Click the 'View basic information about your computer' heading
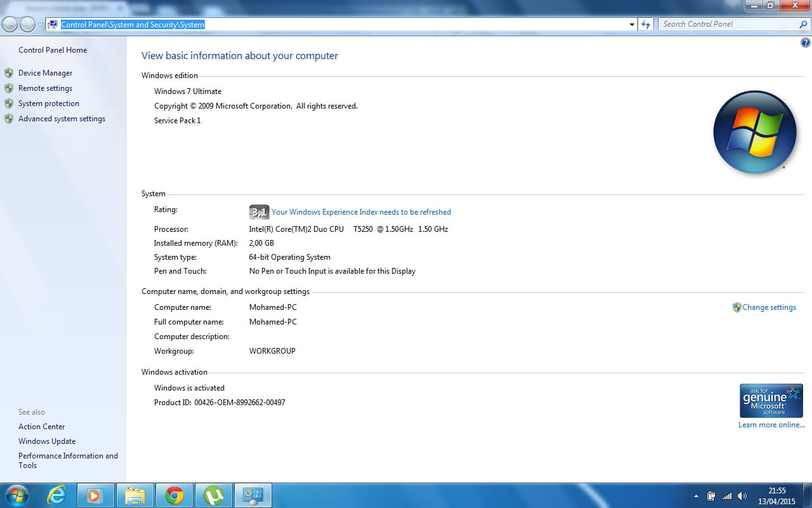 [x=240, y=56]
